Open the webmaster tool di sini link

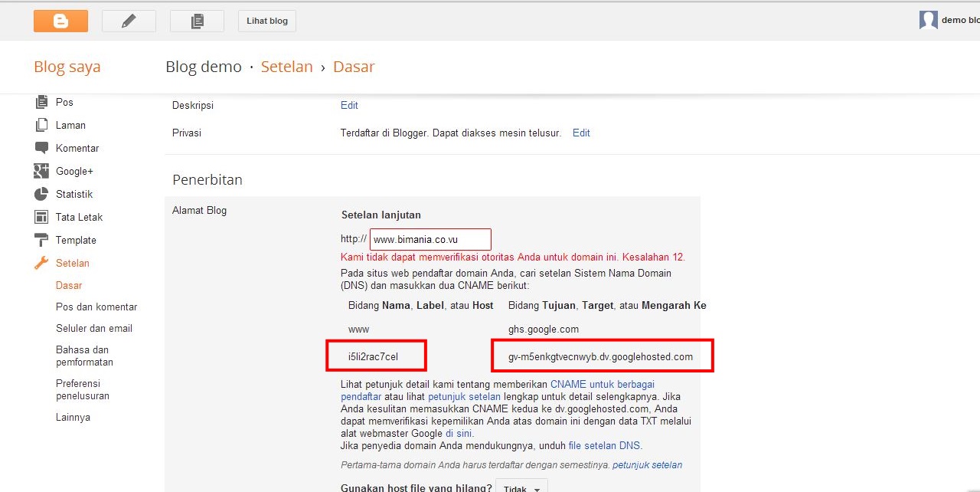tap(459, 433)
